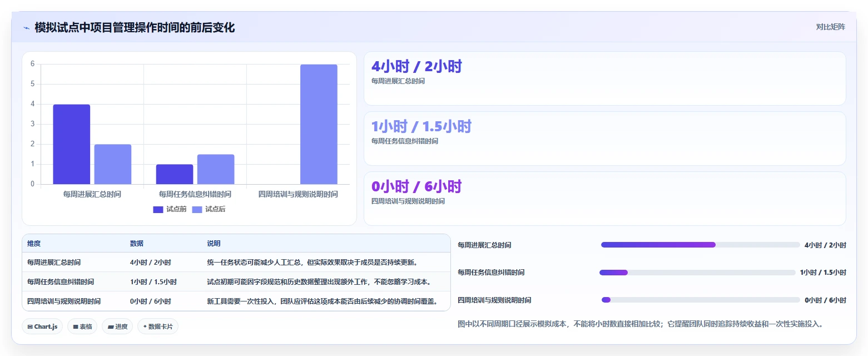
Task: Click the 进度 tag chip
Action: click(117, 327)
